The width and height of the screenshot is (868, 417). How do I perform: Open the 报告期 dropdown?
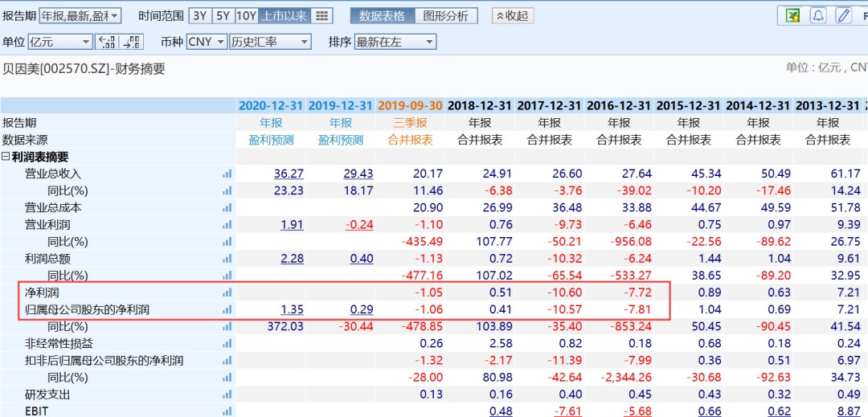pos(80,16)
